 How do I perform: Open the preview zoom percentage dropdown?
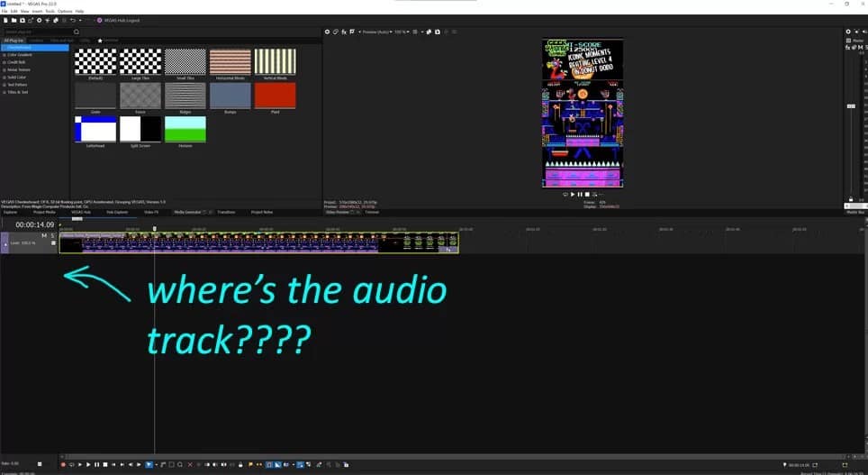(x=402, y=32)
